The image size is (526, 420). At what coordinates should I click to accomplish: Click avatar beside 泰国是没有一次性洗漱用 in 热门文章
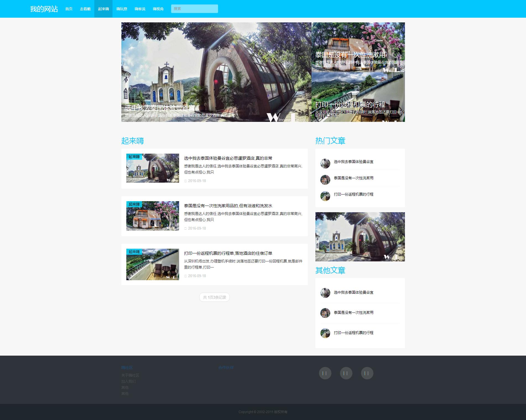coord(325,180)
